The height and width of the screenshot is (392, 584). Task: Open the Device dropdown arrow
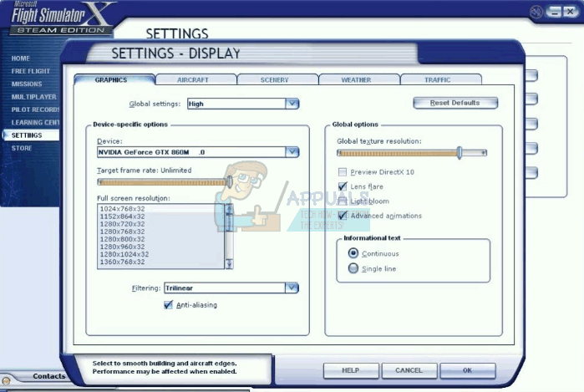click(292, 152)
